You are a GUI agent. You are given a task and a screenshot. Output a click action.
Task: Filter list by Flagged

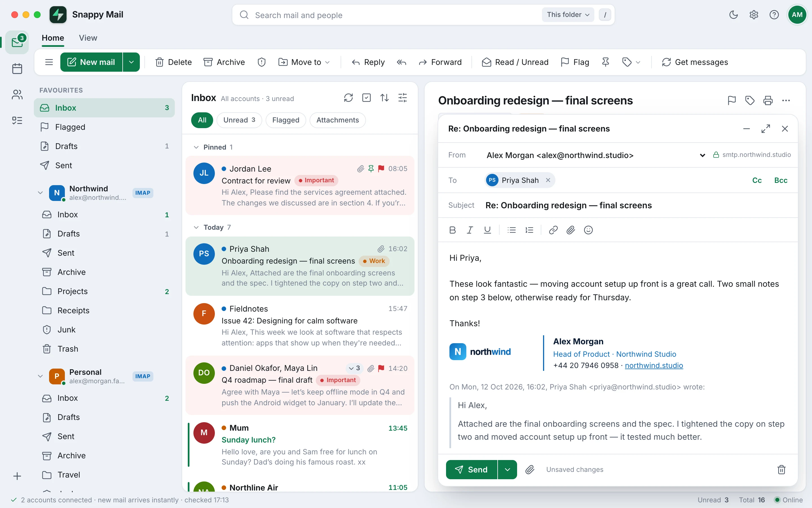click(286, 120)
